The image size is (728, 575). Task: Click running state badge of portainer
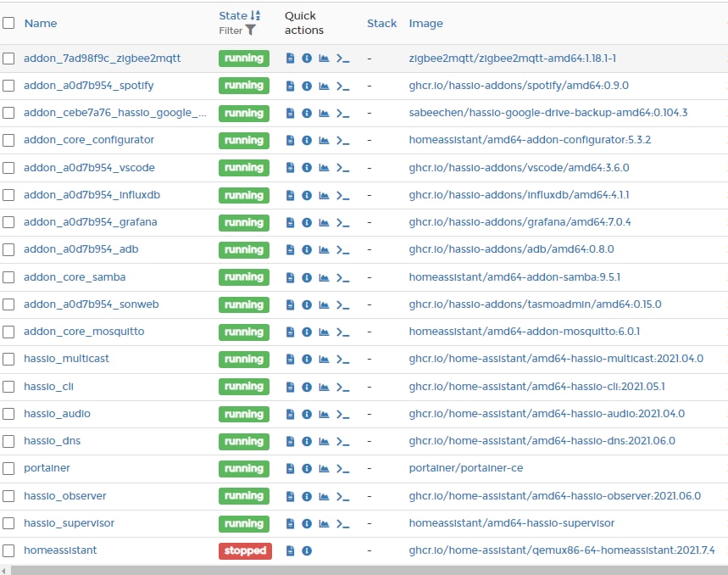coord(244,469)
